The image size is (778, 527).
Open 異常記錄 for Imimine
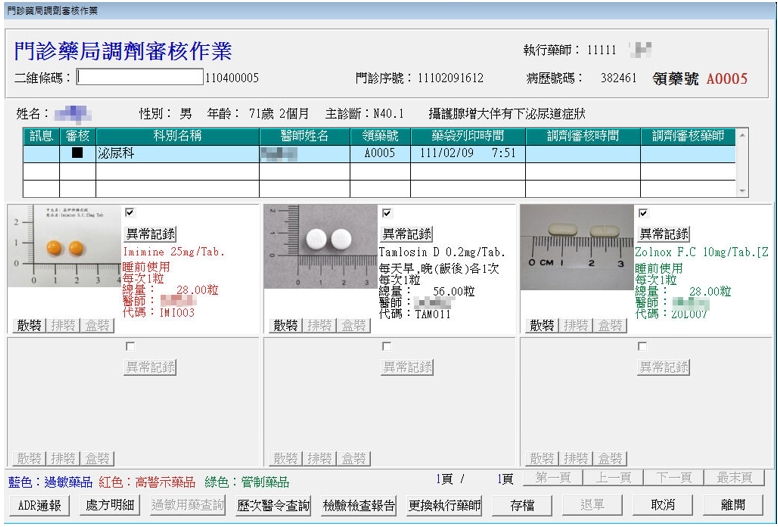coord(150,234)
